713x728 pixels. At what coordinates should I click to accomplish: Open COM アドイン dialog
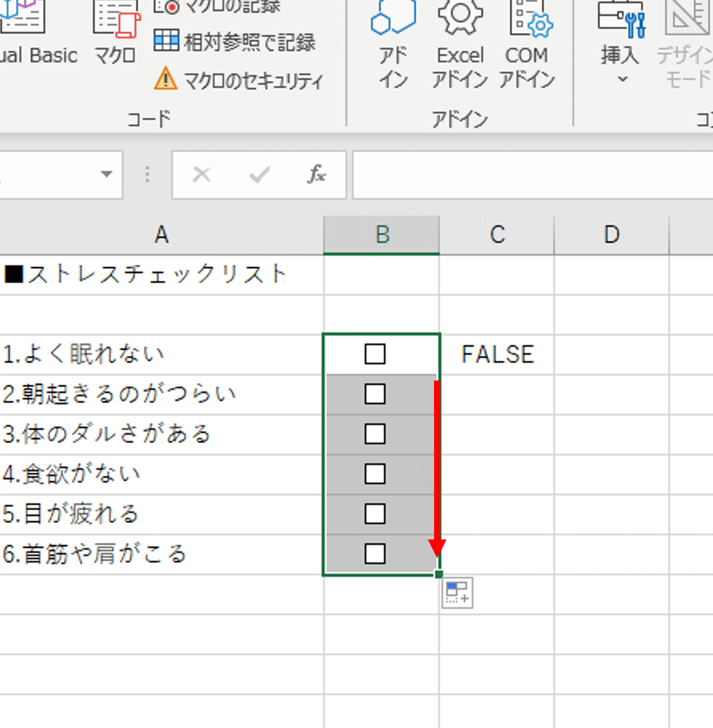tap(527, 45)
